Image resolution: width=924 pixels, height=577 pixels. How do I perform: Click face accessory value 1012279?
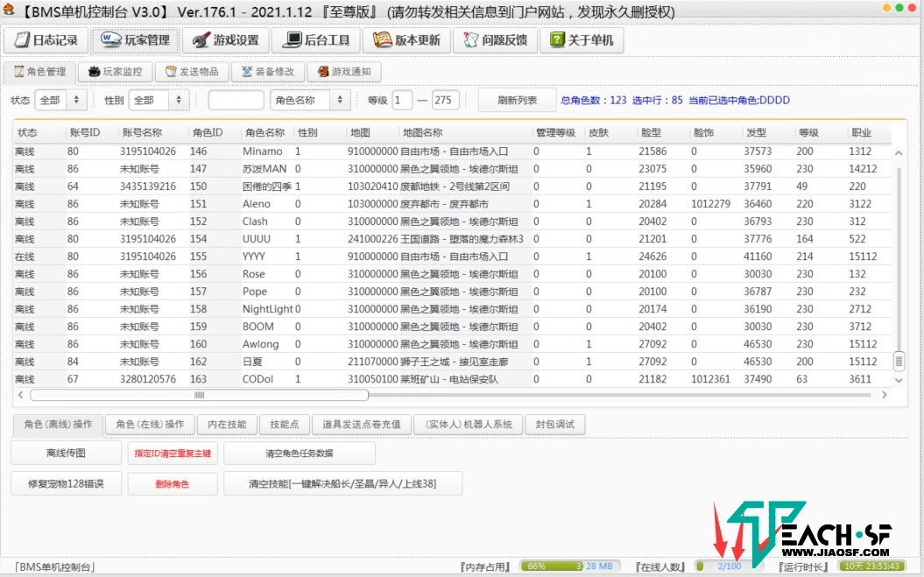[x=710, y=204]
